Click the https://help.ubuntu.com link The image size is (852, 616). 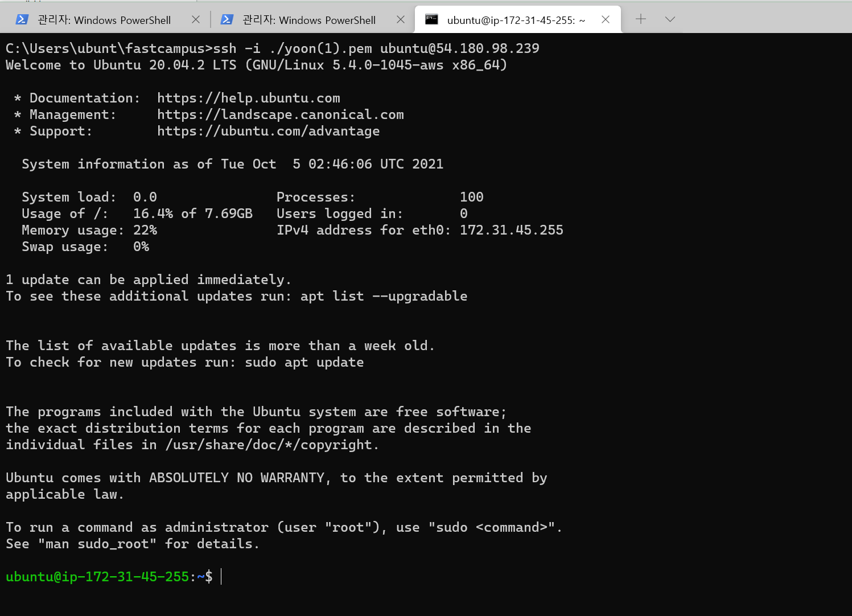[x=249, y=98]
